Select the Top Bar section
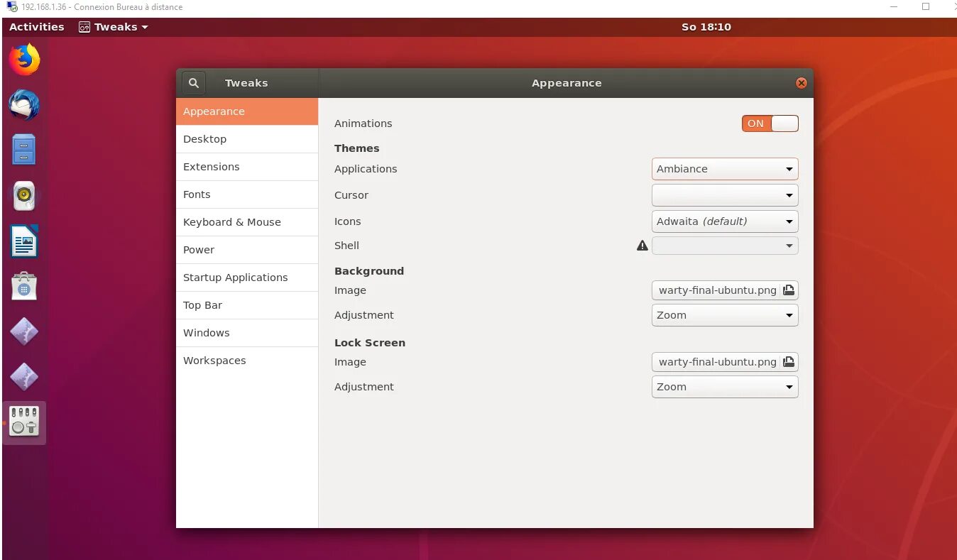 tap(247, 305)
